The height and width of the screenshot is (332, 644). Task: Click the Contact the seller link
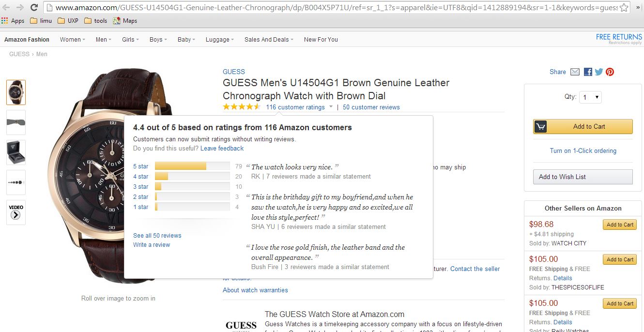pos(475,269)
